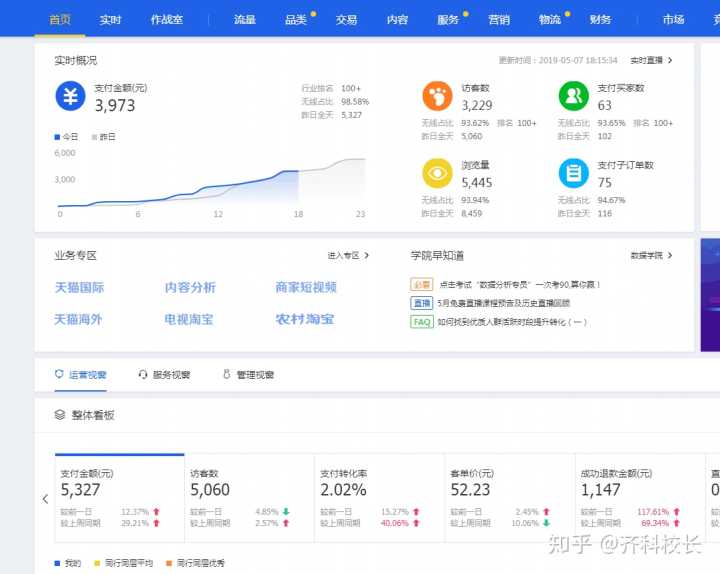The height and width of the screenshot is (574, 720).
Task: Click the yen payment amount icon
Action: coord(71,97)
